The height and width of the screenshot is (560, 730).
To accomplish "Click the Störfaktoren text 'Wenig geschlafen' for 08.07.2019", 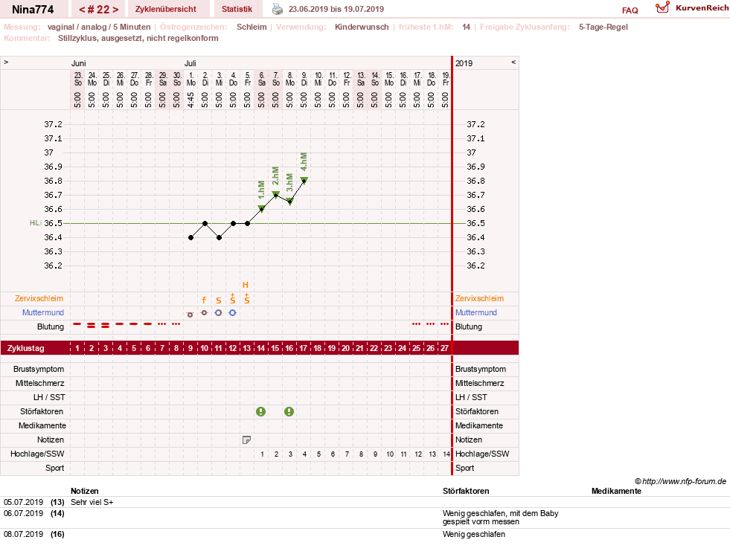I will [x=473, y=535].
